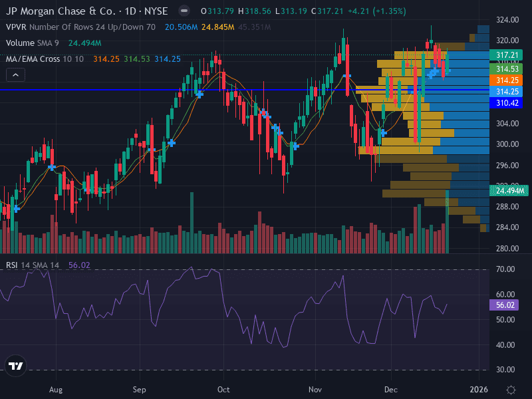The height and width of the screenshot is (399, 532).
Task: Click the 288.00 price axis tick
Action: 507,207
